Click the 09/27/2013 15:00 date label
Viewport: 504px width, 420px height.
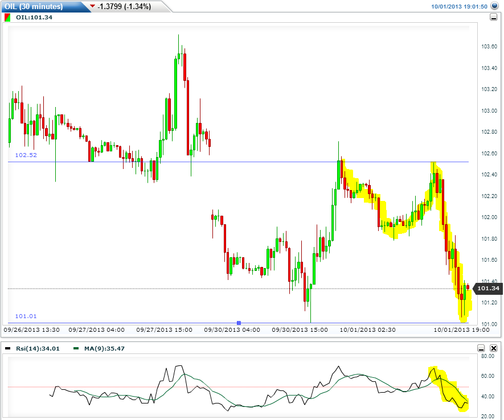click(164, 330)
